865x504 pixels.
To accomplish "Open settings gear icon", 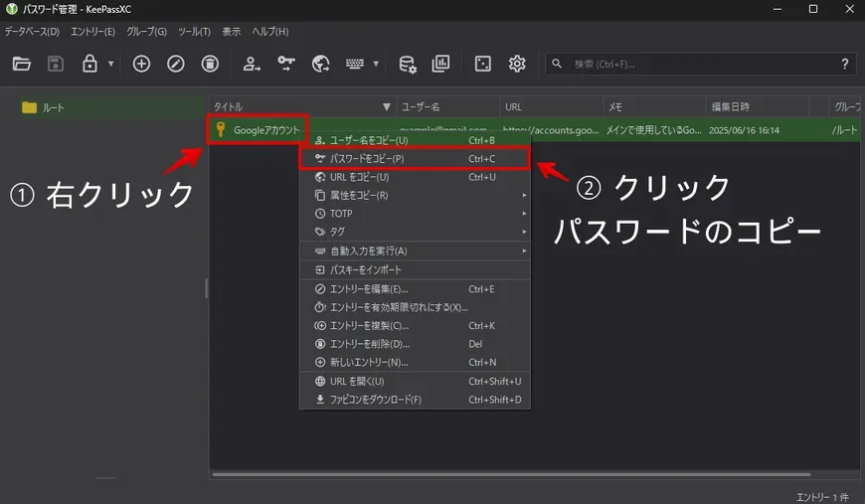I will [517, 64].
